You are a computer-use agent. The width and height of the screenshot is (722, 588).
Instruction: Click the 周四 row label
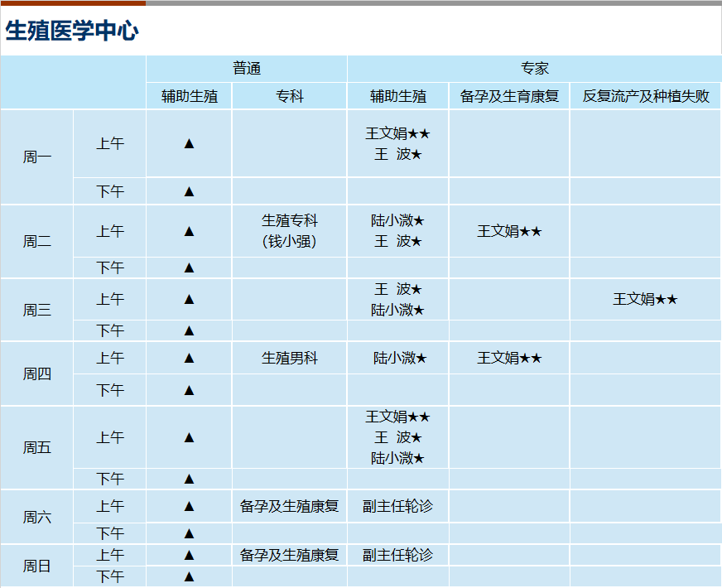(x=36, y=374)
